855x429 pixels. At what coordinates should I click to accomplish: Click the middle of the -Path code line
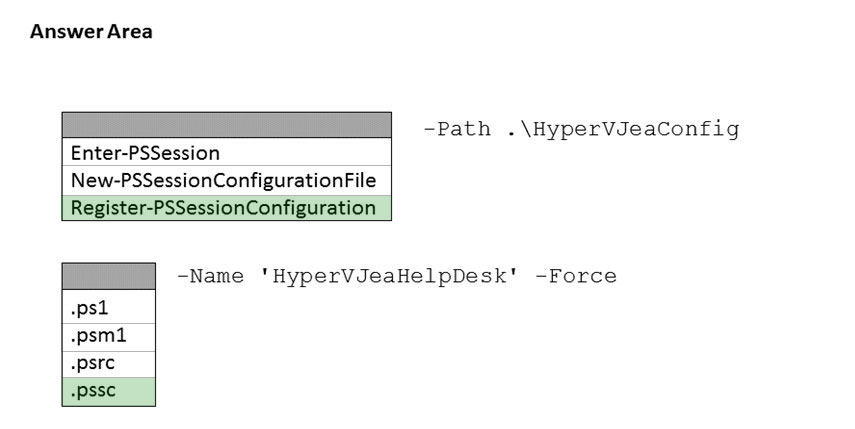pyautogui.click(x=581, y=129)
